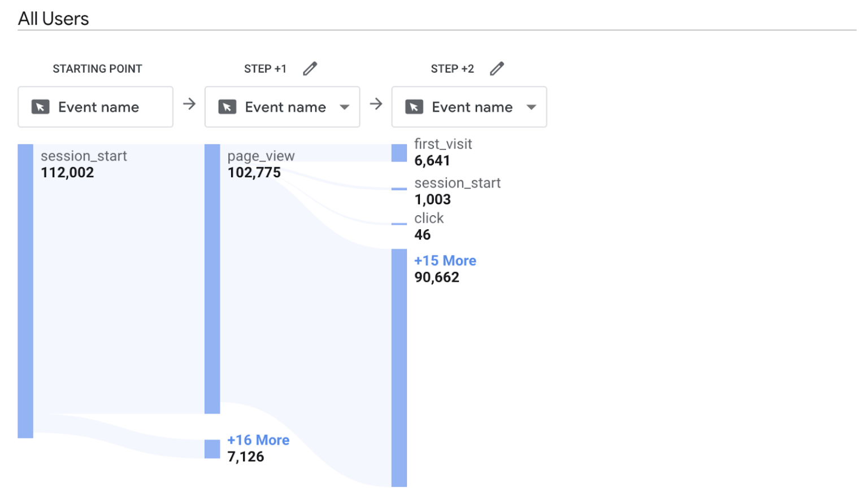This screenshot has width=868, height=502.
Task: Edit Step +2 using its pencil icon
Action: click(x=497, y=68)
